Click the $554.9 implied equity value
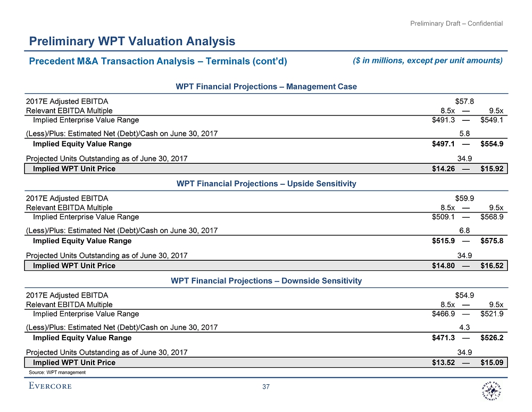This screenshot has height=412, width=532. pyautogui.click(x=492, y=144)
